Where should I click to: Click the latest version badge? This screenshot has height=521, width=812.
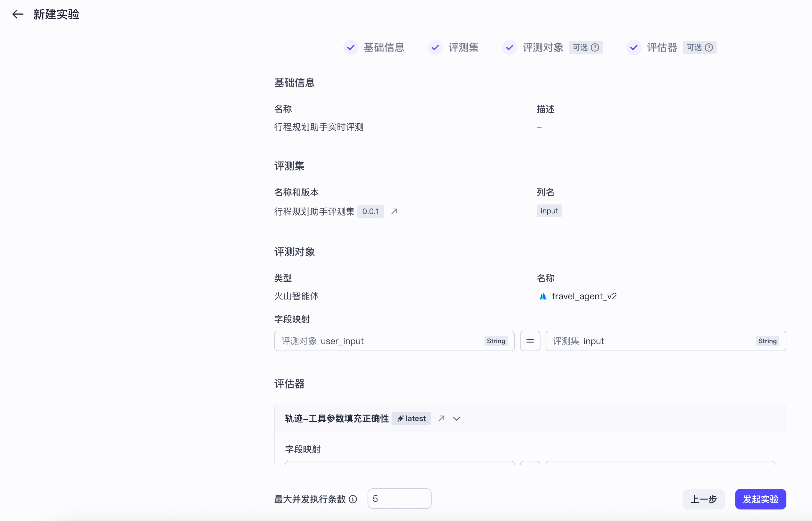[x=411, y=418]
